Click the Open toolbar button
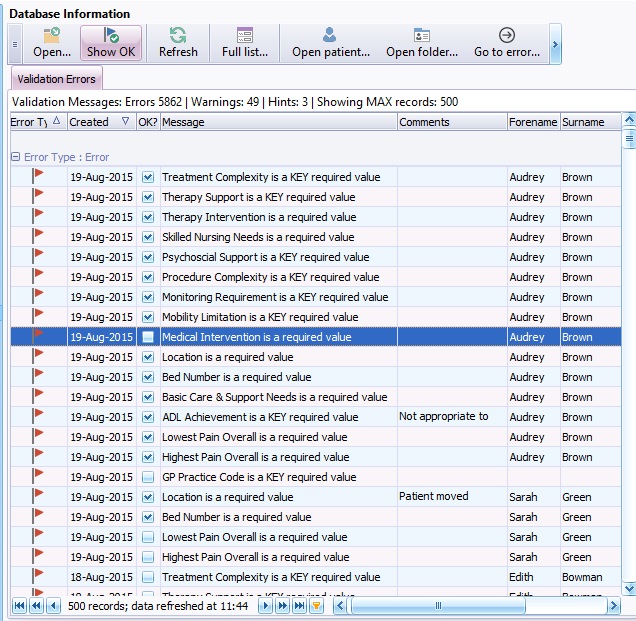This screenshot has width=636, height=621. click(x=51, y=43)
